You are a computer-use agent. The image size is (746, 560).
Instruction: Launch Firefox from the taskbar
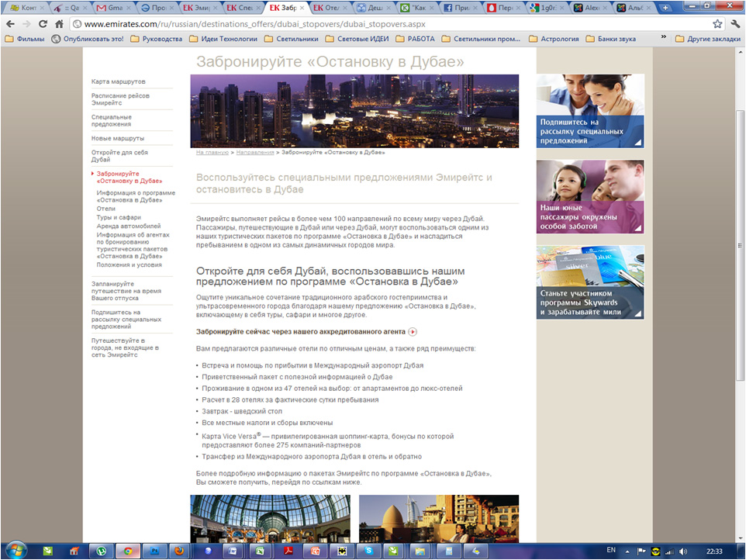tap(179, 551)
